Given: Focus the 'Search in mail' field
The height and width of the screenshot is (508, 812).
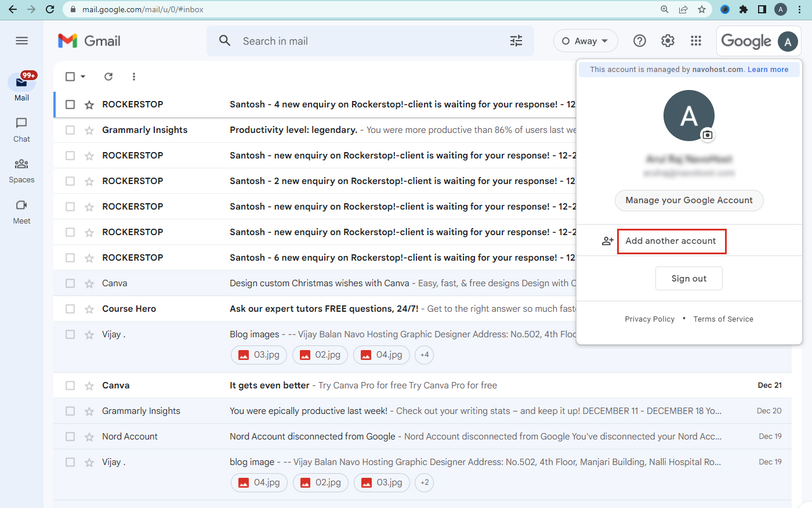Looking at the screenshot, I should 370,41.
